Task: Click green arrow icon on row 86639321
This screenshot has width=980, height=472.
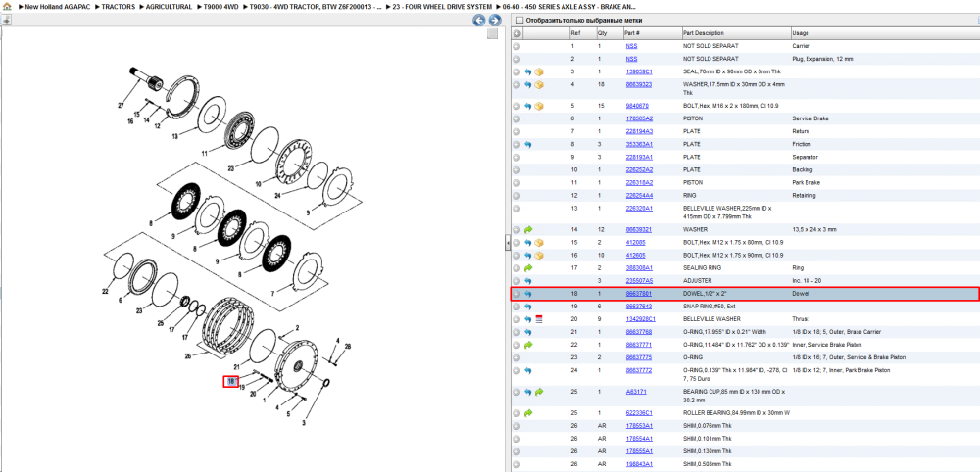Action: pos(528,230)
